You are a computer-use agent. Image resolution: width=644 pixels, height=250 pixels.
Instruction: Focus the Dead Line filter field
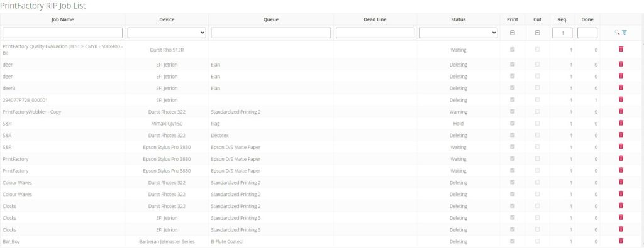pos(375,33)
